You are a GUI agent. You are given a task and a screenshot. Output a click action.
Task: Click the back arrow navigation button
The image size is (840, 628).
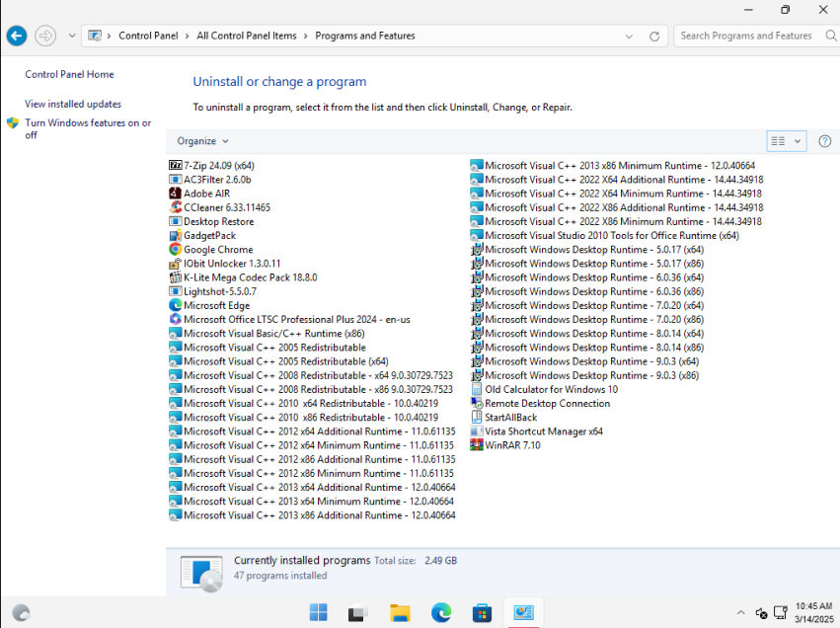[17, 36]
